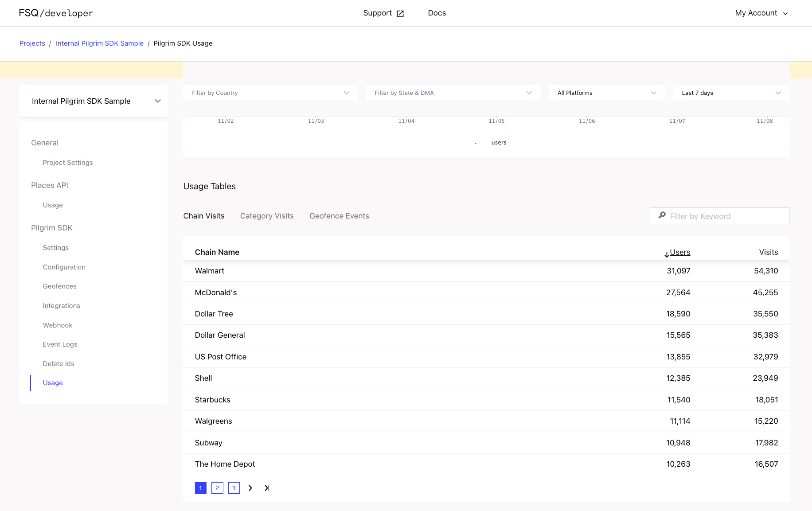The height and width of the screenshot is (511, 812).
Task: Open Geofences in sidebar
Action: click(x=60, y=286)
